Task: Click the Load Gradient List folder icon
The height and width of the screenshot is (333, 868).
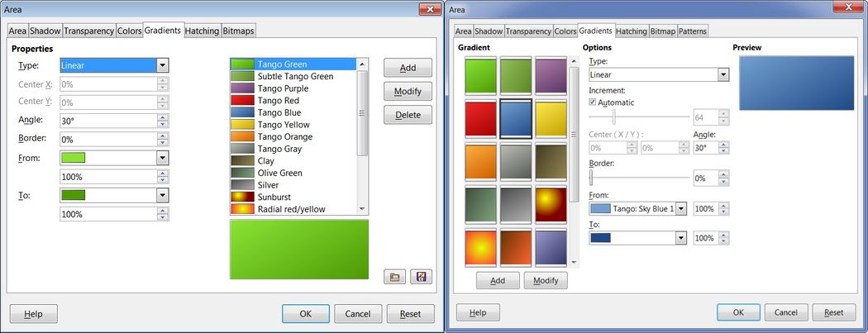Action: 395,277
